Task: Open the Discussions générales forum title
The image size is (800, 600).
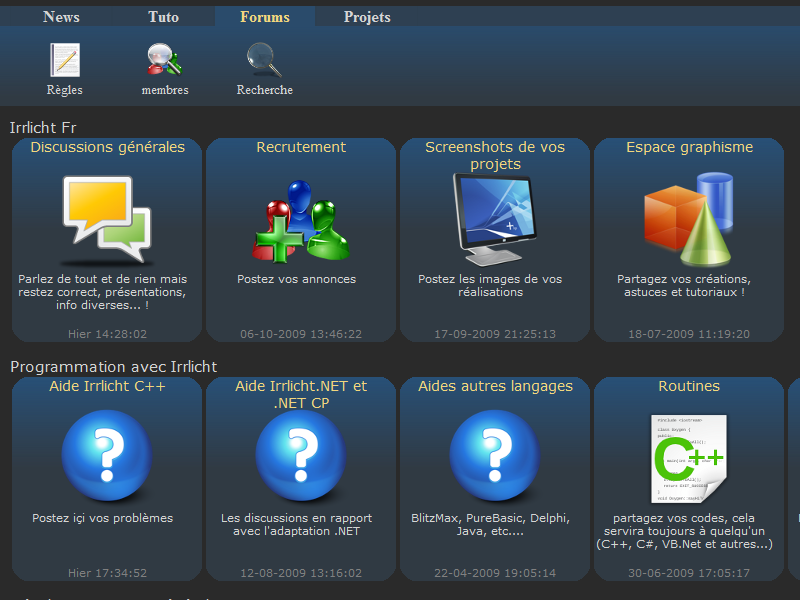Action: coord(108,147)
